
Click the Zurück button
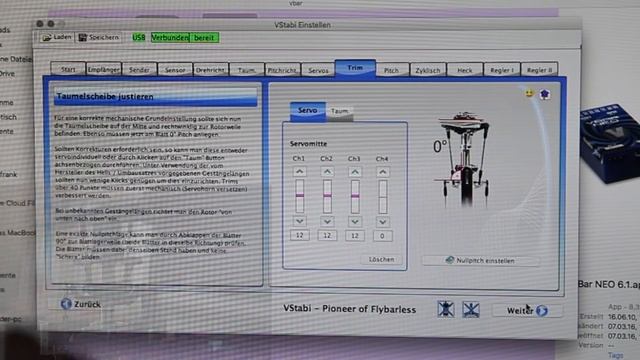pyautogui.click(x=81, y=304)
